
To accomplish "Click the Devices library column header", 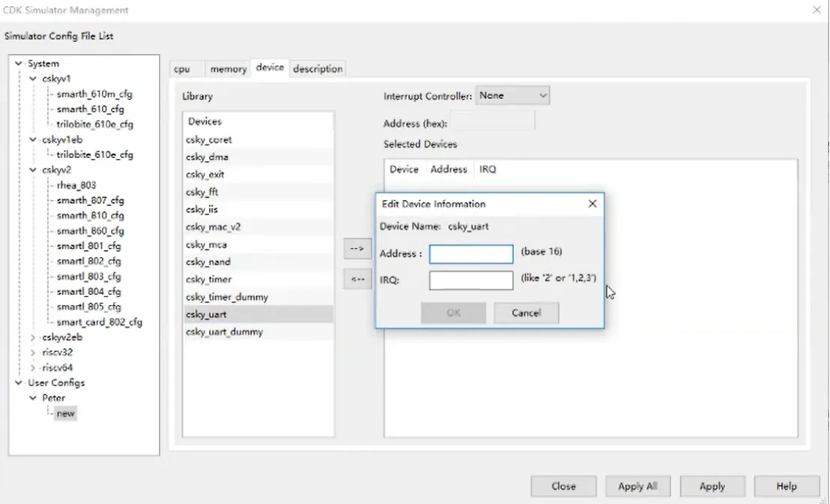I will (258, 122).
